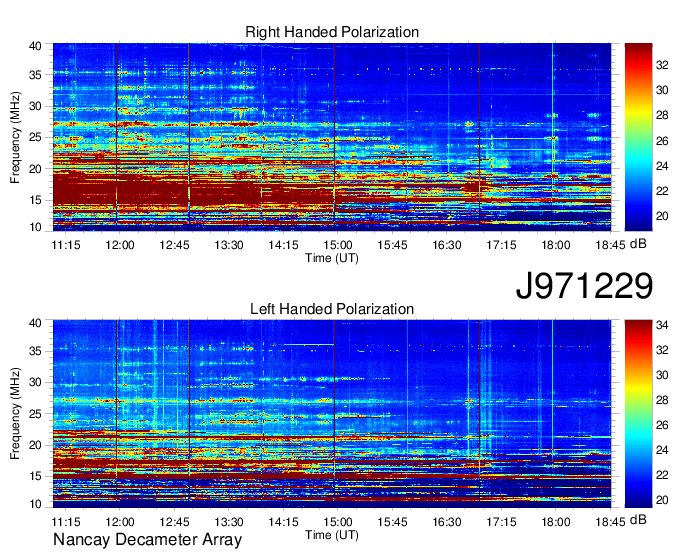Click the 12:45 time tick under Right Handed plot

[x=174, y=245]
